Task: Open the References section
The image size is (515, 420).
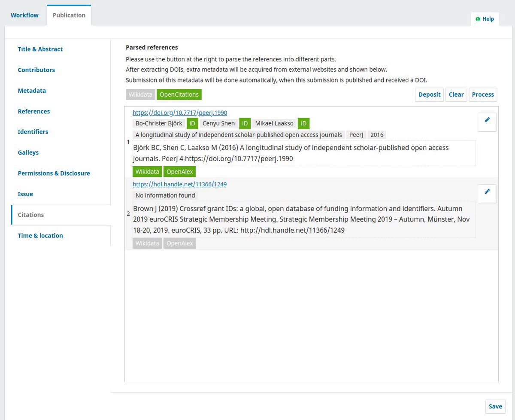Action: pos(34,111)
